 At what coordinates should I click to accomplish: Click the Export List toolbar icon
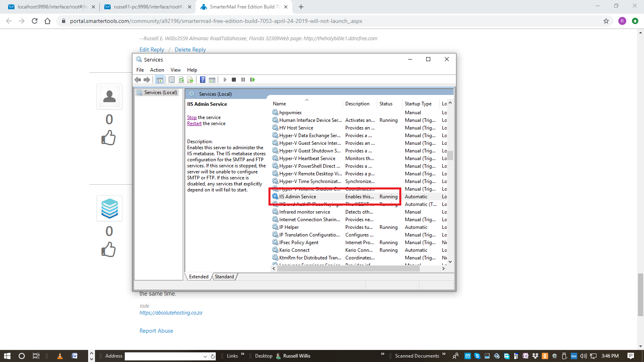click(190, 80)
